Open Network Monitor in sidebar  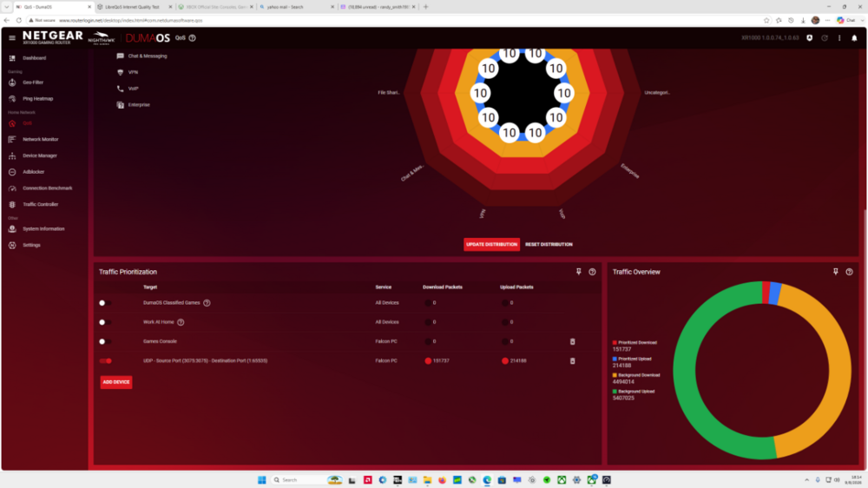pos(40,140)
